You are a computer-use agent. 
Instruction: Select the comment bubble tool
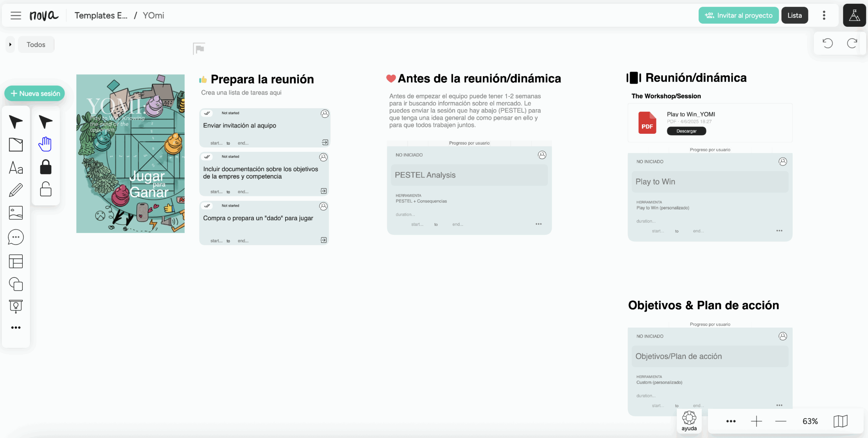tap(16, 237)
